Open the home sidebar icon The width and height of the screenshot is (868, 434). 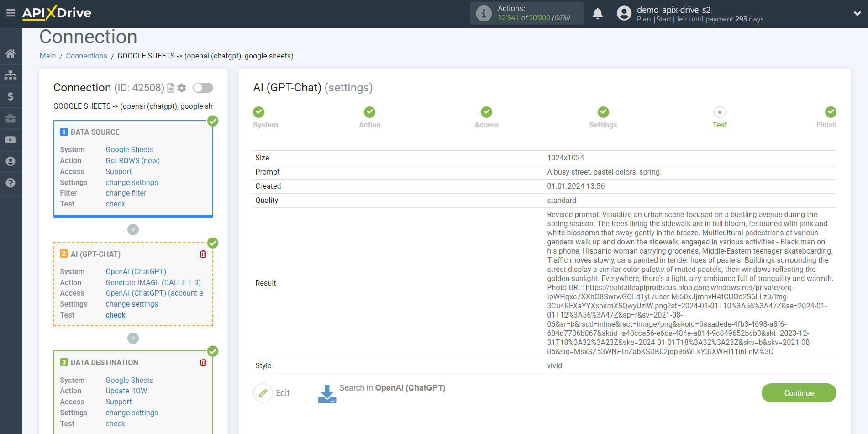tap(11, 53)
